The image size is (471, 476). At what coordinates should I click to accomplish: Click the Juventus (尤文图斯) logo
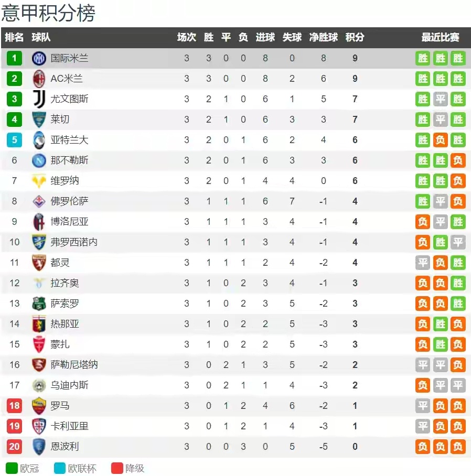[39, 99]
